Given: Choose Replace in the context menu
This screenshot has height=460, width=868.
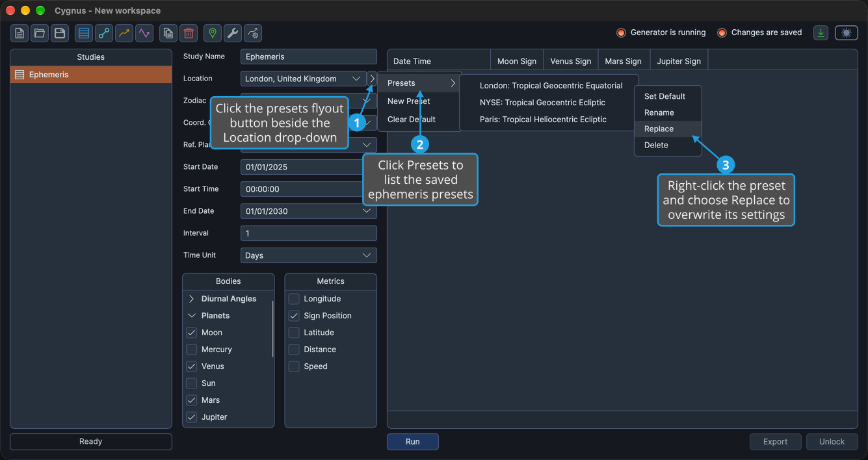Looking at the screenshot, I should point(668,129).
